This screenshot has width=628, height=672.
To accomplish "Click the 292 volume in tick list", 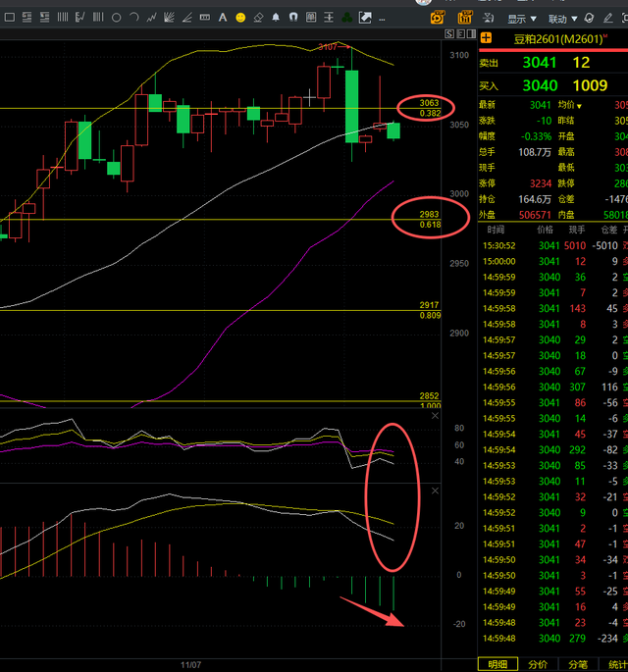I will (577, 450).
